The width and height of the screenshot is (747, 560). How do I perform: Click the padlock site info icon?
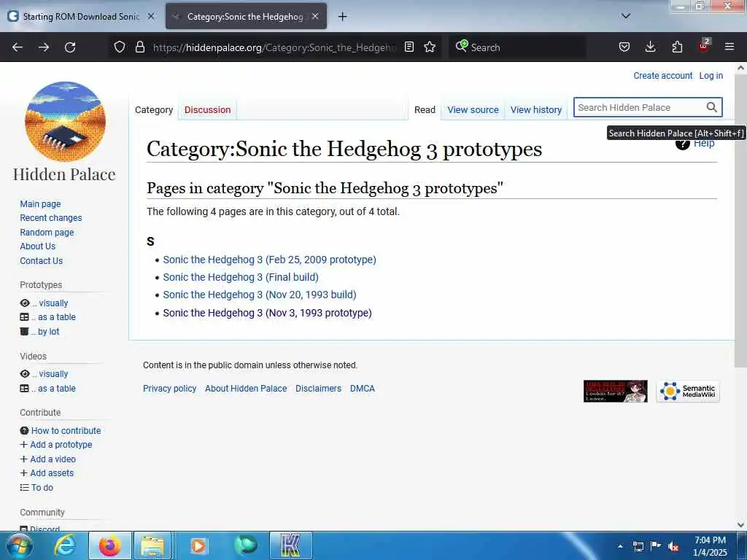(139, 47)
